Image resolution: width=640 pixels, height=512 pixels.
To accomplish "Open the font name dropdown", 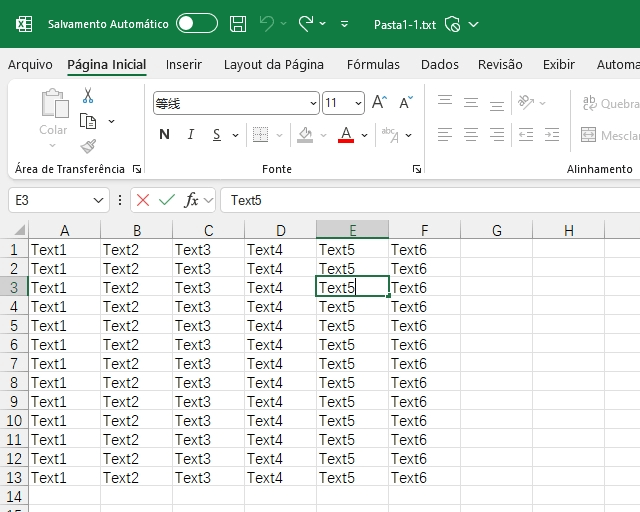I will pyautogui.click(x=313, y=103).
